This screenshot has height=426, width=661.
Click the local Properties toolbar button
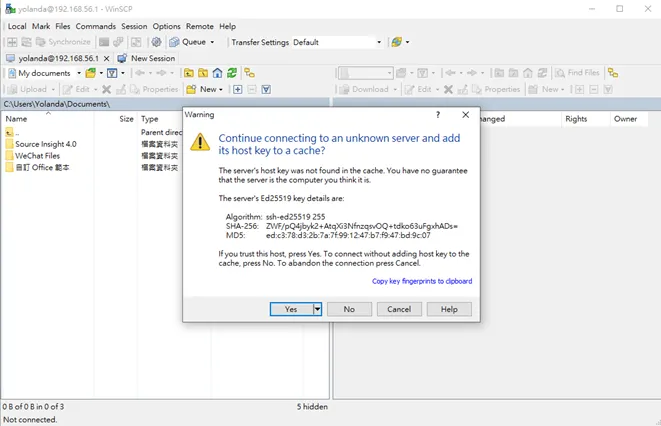[154, 89]
